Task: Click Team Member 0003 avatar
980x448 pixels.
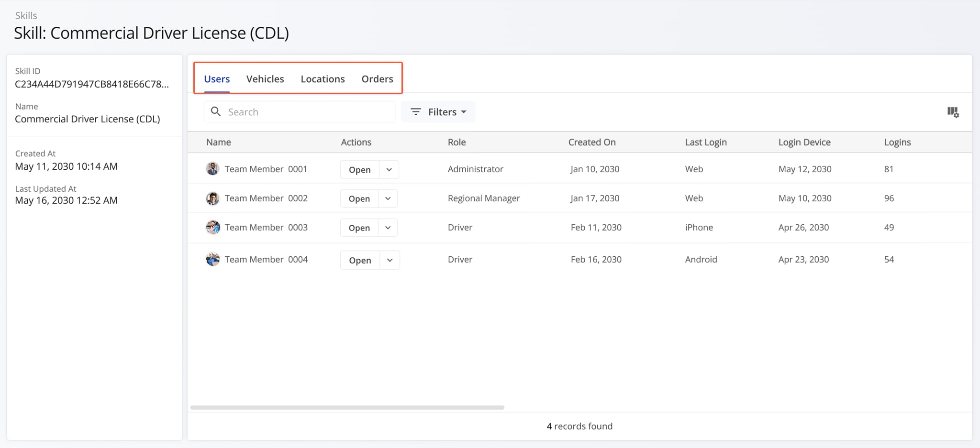Action: [212, 228]
